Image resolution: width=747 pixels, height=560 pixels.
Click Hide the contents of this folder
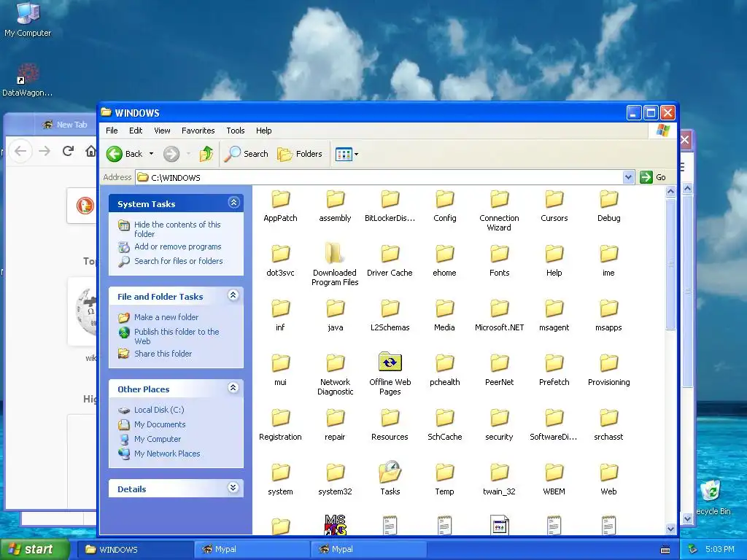tap(177, 229)
